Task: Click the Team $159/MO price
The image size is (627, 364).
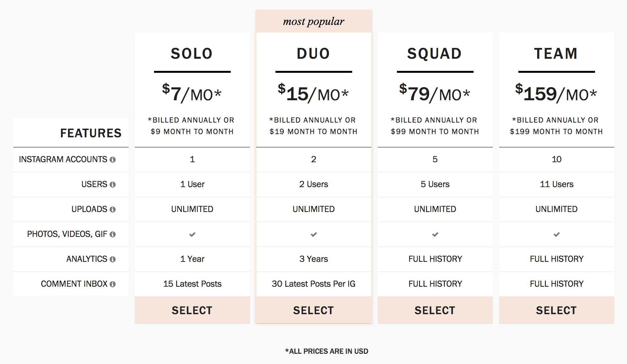Action: click(x=556, y=93)
